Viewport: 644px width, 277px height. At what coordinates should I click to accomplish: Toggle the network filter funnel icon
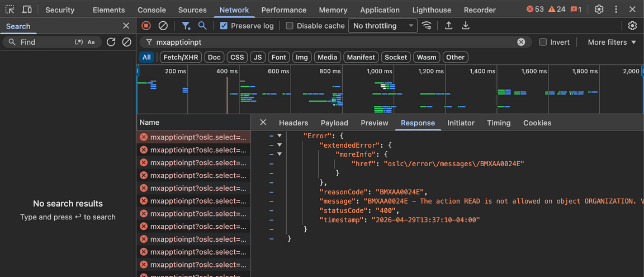pos(186,26)
